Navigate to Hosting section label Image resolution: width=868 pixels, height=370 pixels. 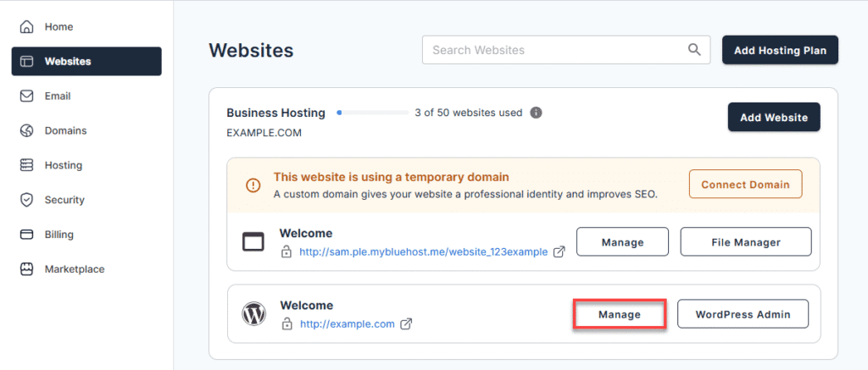coord(63,165)
